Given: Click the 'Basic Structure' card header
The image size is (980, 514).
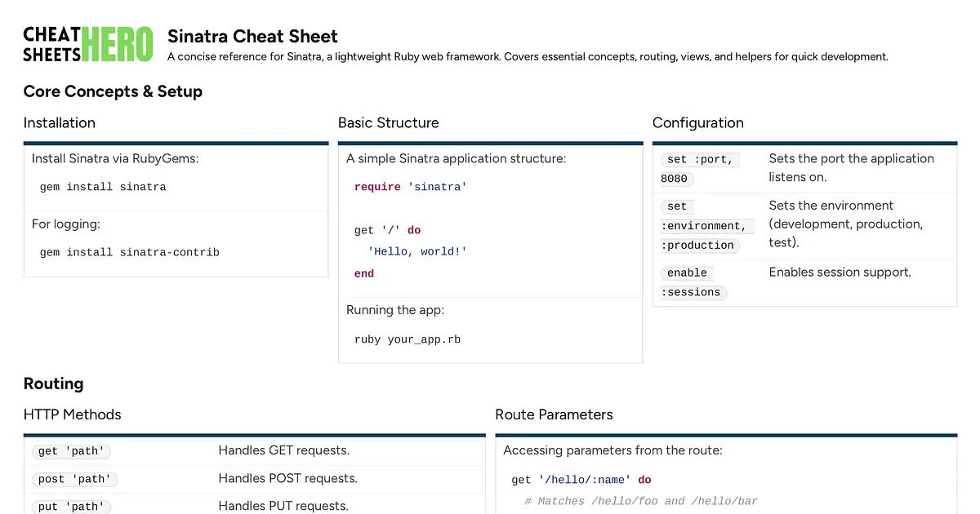Looking at the screenshot, I should (388, 123).
